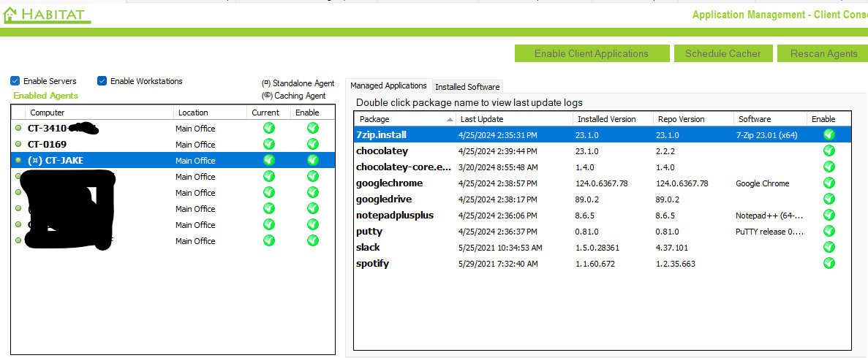
Task: Toggle Enable checkmark for 7zip.install package
Action: (x=829, y=134)
